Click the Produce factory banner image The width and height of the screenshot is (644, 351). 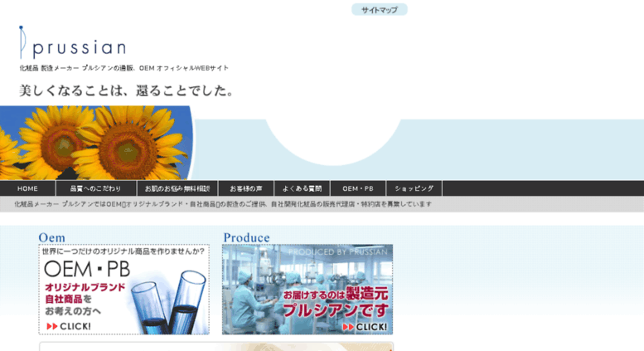tap(307, 290)
